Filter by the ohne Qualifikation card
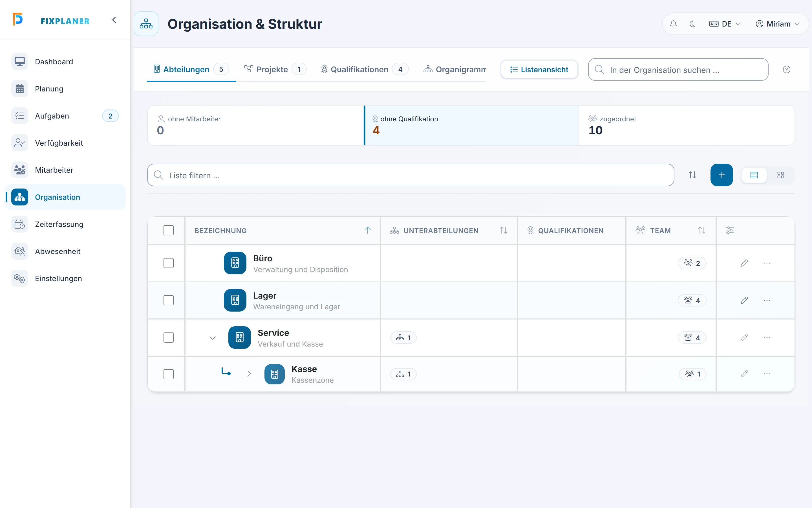 (471, 125)
